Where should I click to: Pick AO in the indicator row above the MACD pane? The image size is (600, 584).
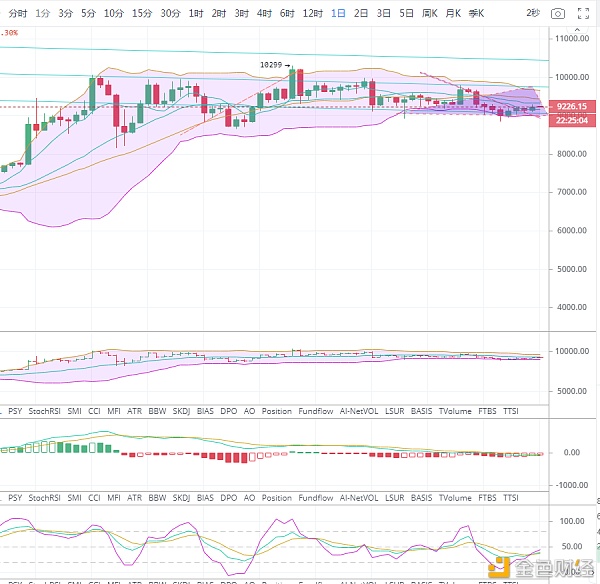249,411
